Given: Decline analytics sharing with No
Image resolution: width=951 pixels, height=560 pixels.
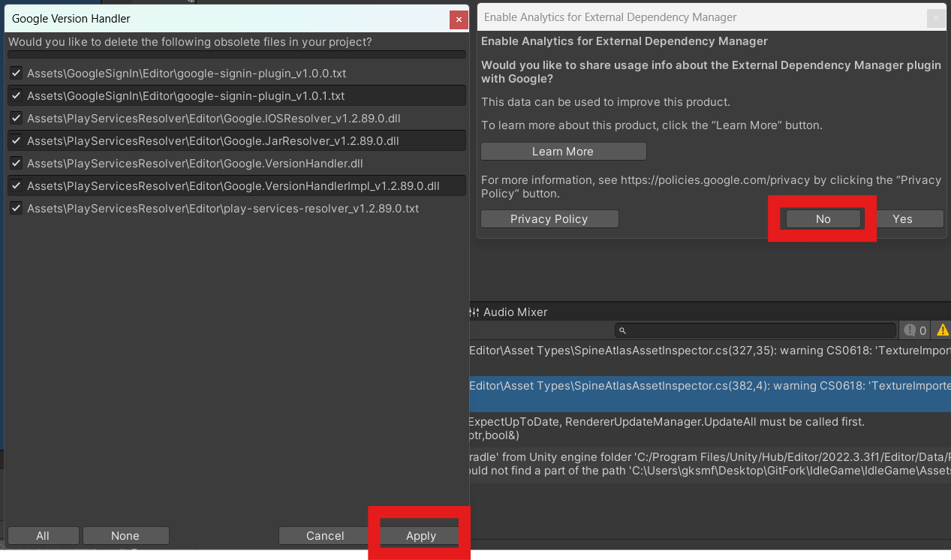Looking at the screenshot, I should [x=823, y=218].
